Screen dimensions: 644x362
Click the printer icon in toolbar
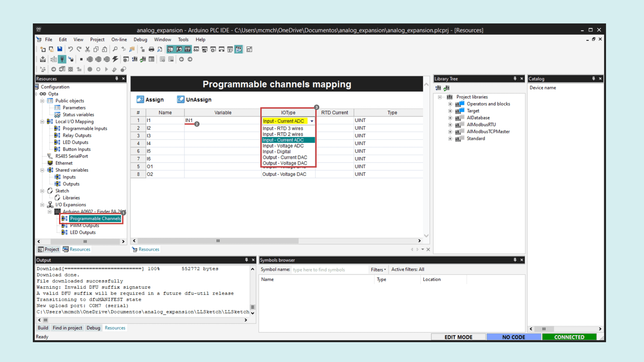pyautogui.click(x=151, y=49)
